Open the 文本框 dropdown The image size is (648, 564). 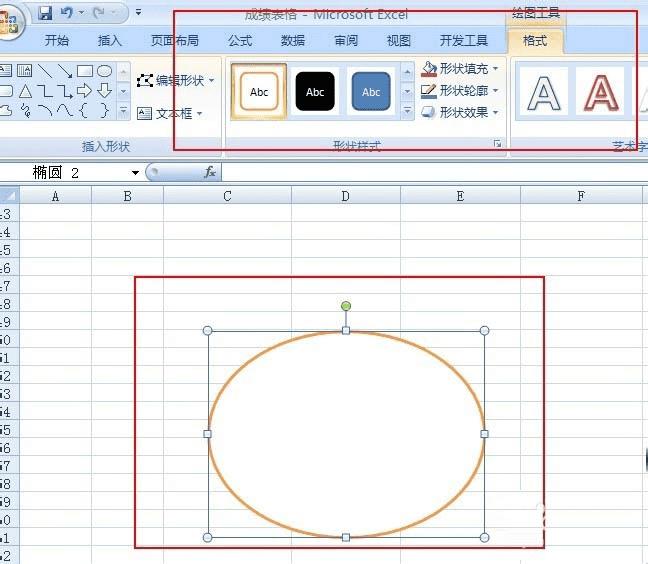[x=169, y=113]
